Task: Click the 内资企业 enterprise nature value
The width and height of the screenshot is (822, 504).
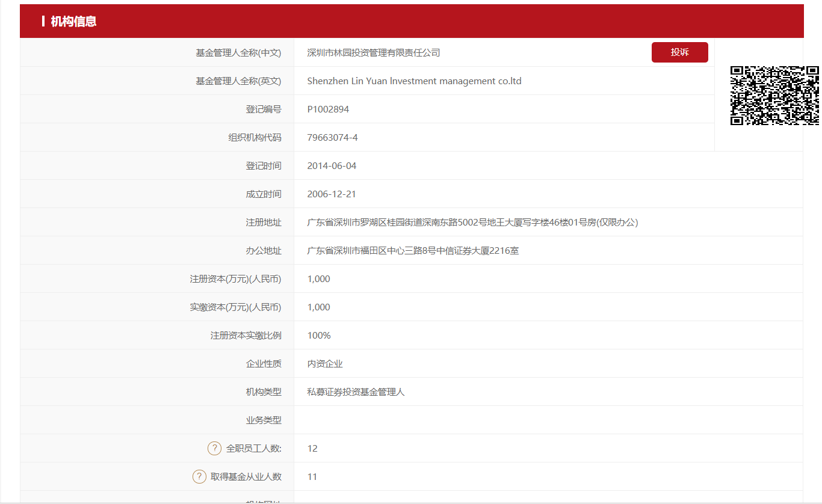Action: 325,364
